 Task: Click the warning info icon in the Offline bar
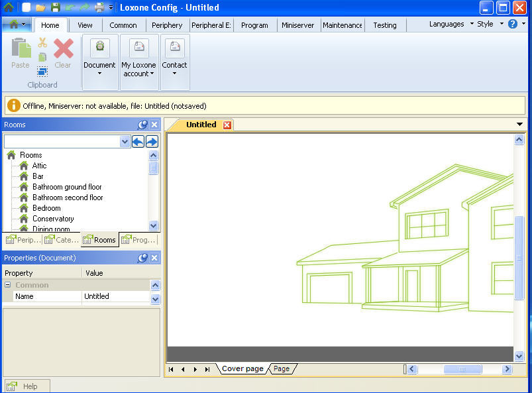(x=15, y=105)
